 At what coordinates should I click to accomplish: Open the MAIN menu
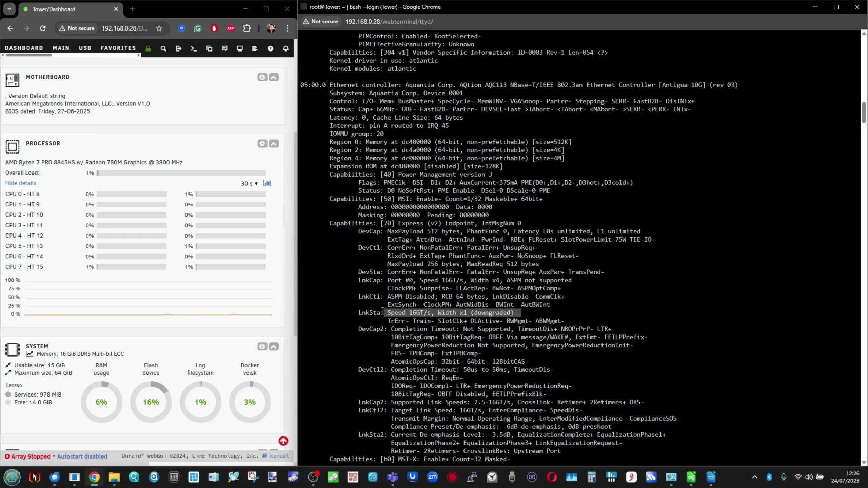(61, 48)
